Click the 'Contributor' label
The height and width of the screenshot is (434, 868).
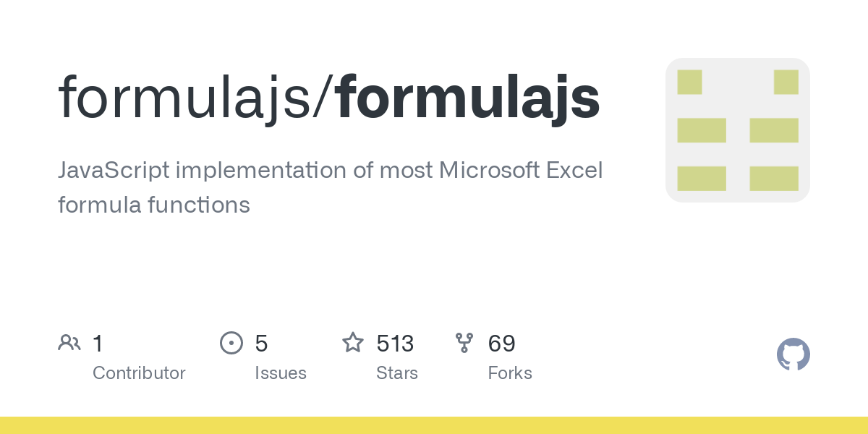(x=139, y=373)
